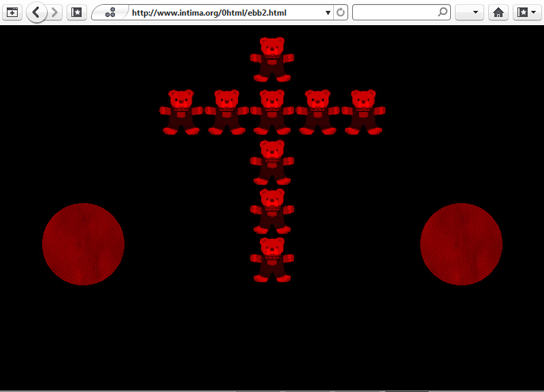Click the teddy bear at the top of the cross
This screenshot has height=392, width=544.
click(x=272, y=60)
